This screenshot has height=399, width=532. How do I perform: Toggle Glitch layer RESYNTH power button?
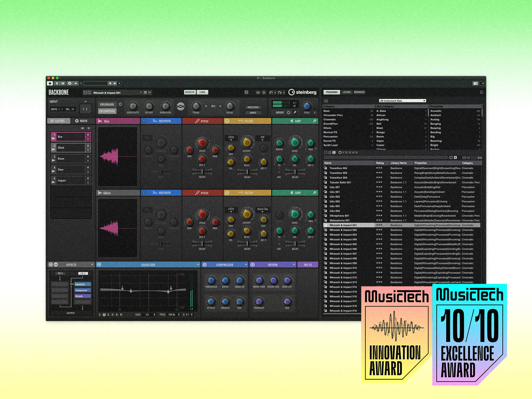pyautogui.click(x=144, y=193)
